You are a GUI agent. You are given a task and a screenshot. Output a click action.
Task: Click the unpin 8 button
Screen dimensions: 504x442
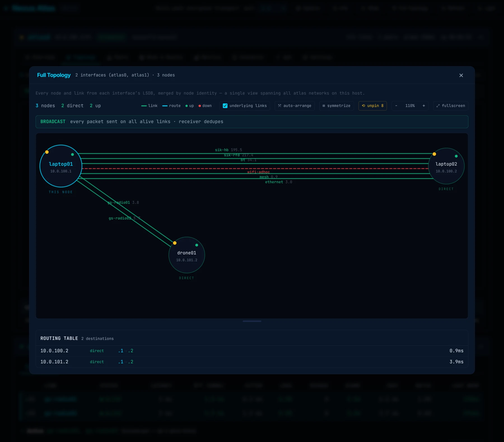[373, 106]
